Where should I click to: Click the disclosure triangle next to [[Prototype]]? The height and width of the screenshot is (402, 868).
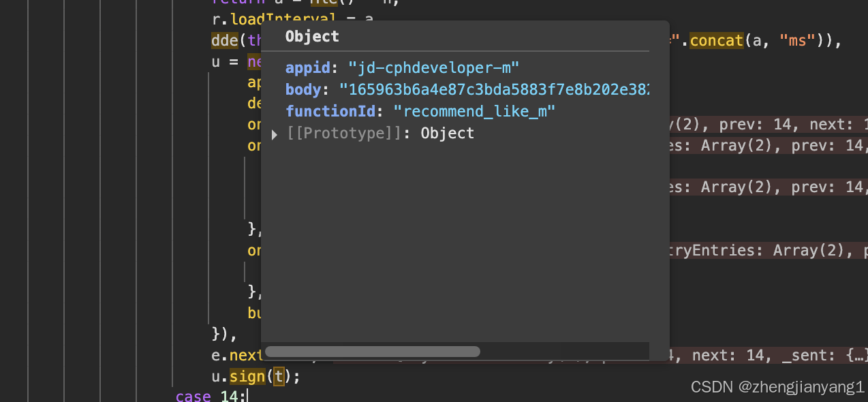click(x=275, y=134)
